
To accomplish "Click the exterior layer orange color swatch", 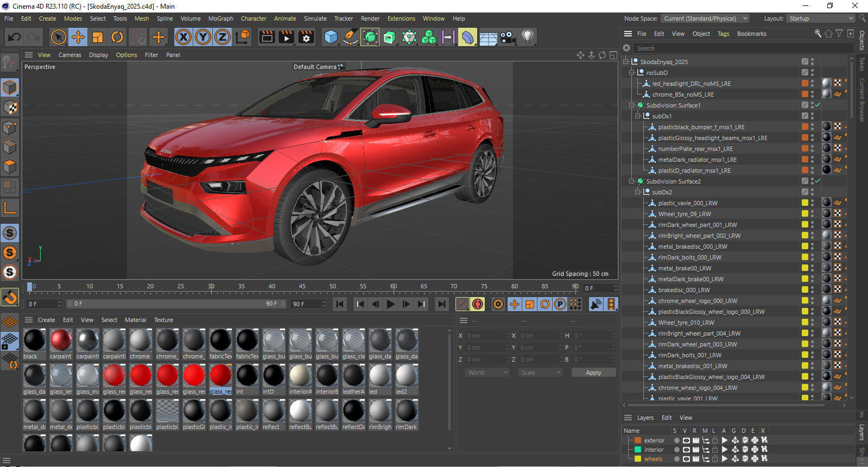I will point(638,440).
